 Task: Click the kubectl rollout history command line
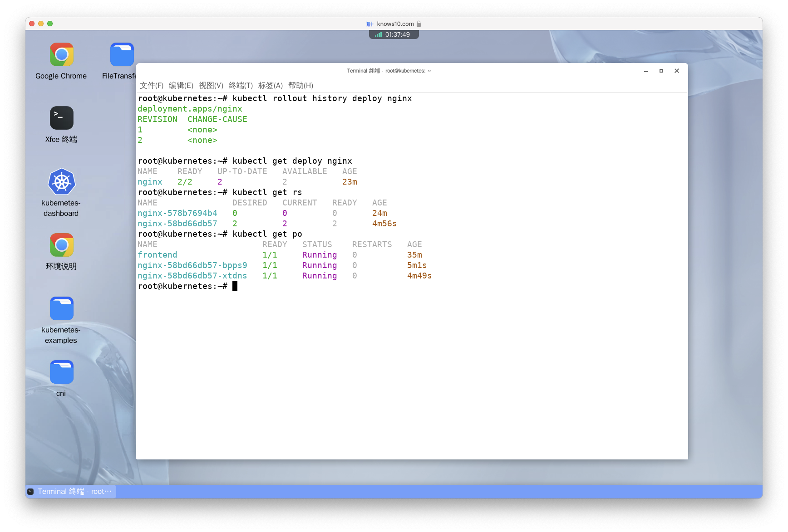click(322, 98)
